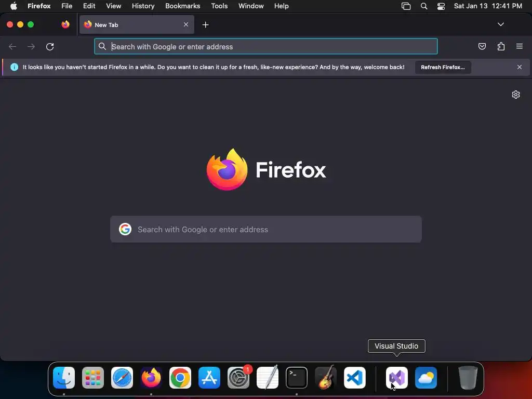
Task: Open Control Center in menu bar
Action: pos(441,6)
